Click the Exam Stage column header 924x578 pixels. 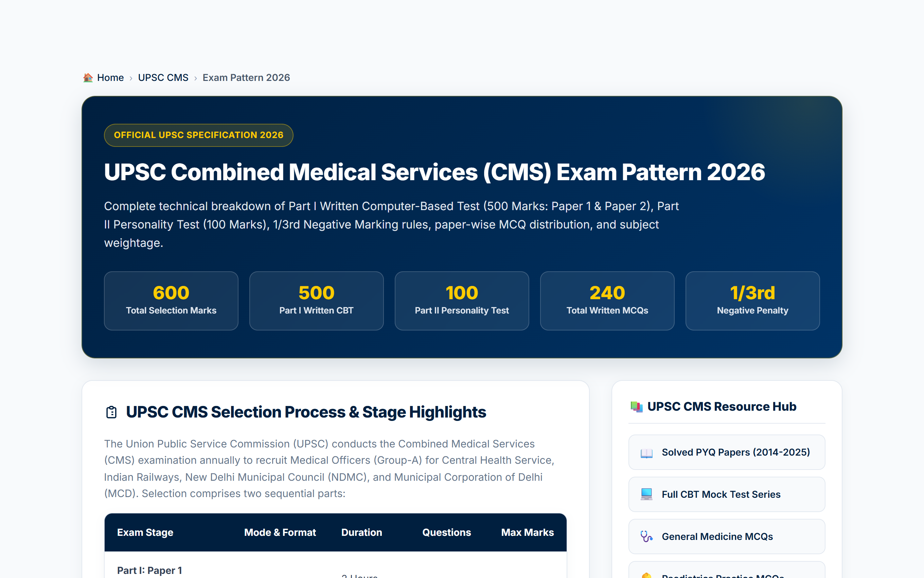145,532
